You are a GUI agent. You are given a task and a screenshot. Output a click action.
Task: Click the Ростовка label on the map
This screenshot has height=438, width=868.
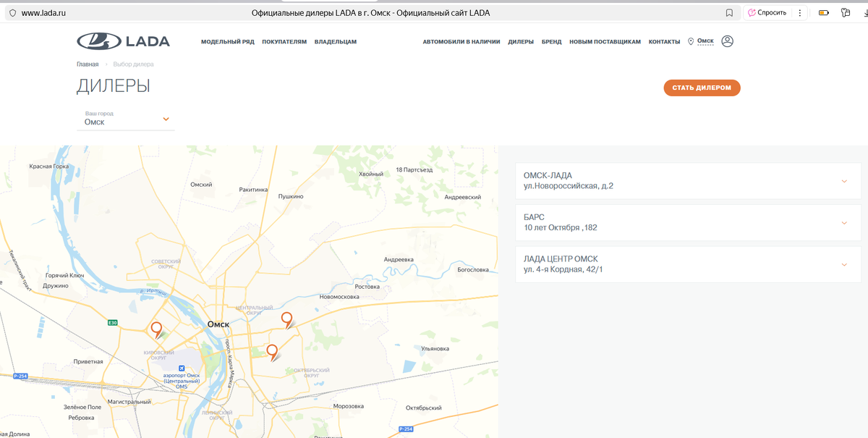click(367, 286)
